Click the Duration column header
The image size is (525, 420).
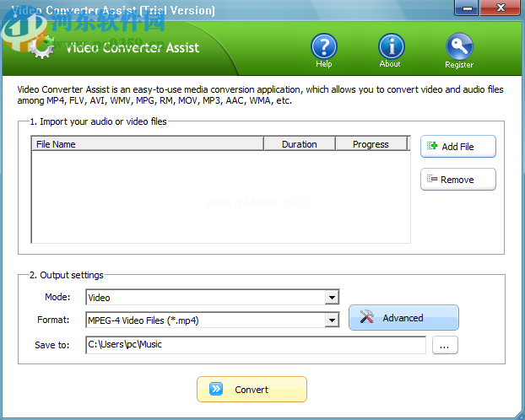tap(299, 144)
